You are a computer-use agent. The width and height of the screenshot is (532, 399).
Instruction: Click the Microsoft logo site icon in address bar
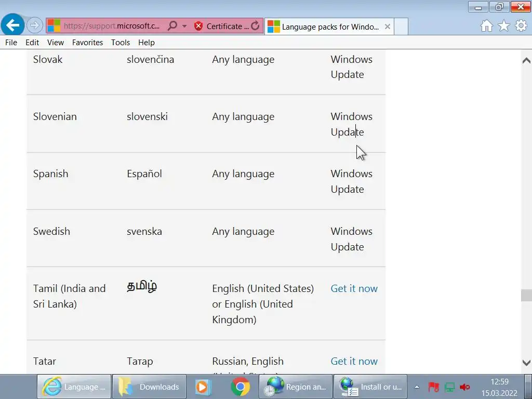coord(54,26)
